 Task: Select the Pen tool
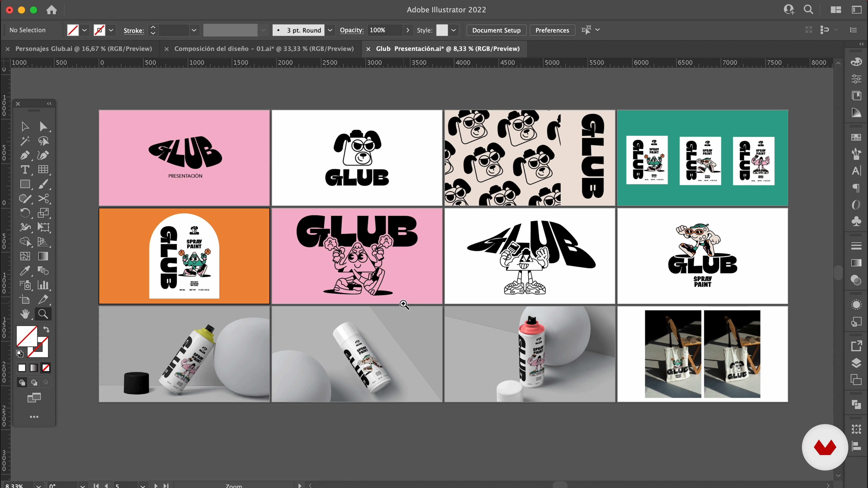coord(25,155)
